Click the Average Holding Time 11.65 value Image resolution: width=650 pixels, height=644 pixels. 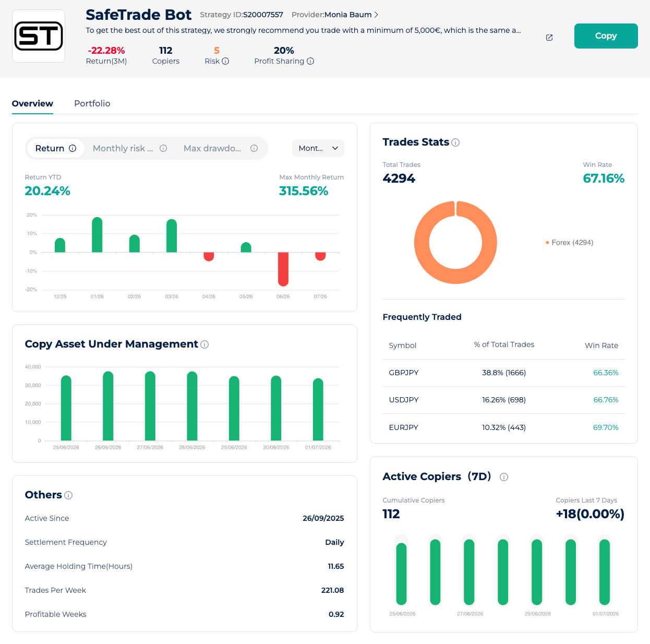click(336, 566)
